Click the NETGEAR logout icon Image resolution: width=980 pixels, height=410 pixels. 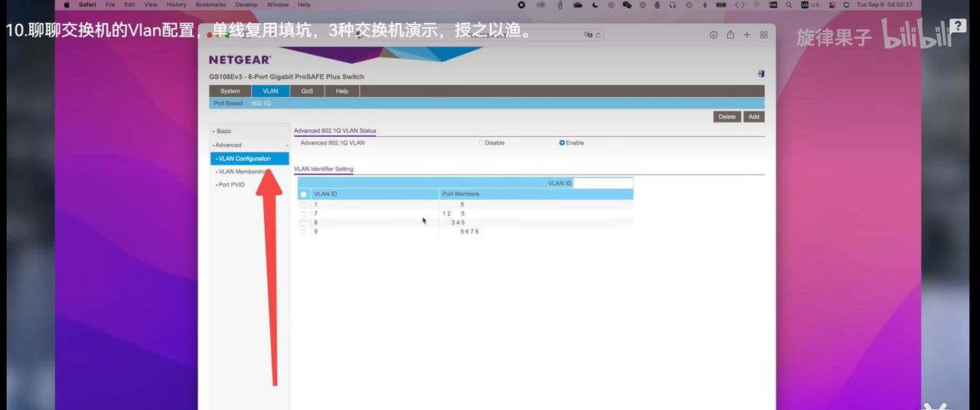pos(761,74)
